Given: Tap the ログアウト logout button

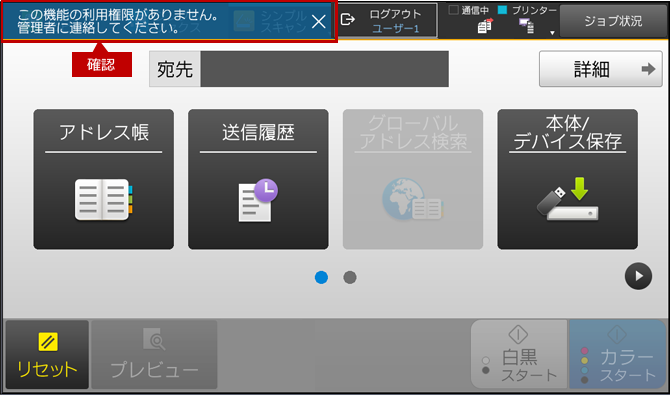Looking at the screenshot, I should [388, 21].
